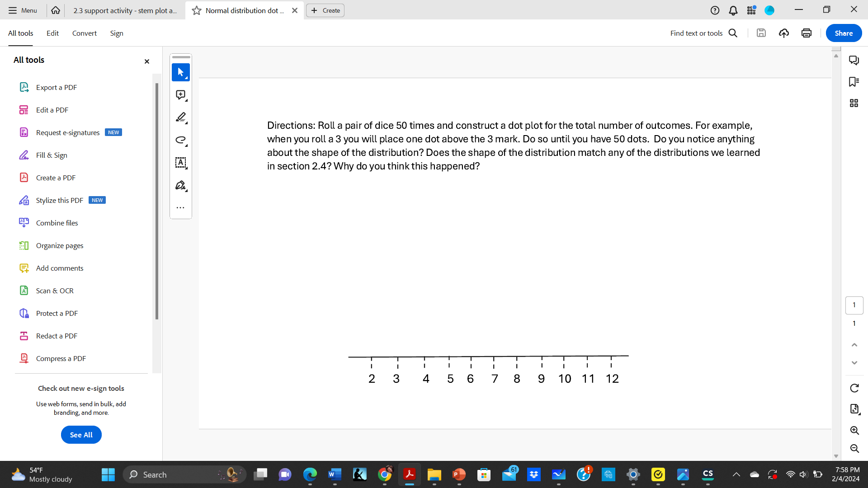
Task: Print the PDF using the printer icon
Action: point(807,33)
